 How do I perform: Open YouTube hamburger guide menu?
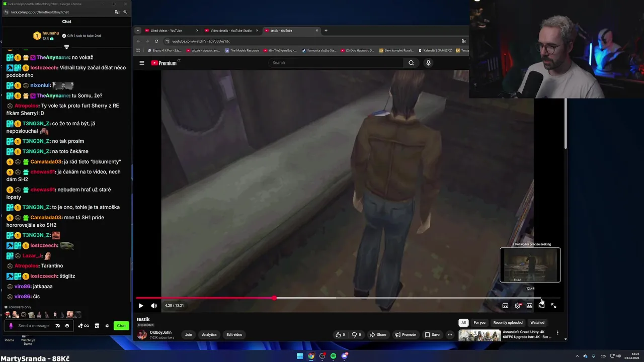(x=142, y=63)
